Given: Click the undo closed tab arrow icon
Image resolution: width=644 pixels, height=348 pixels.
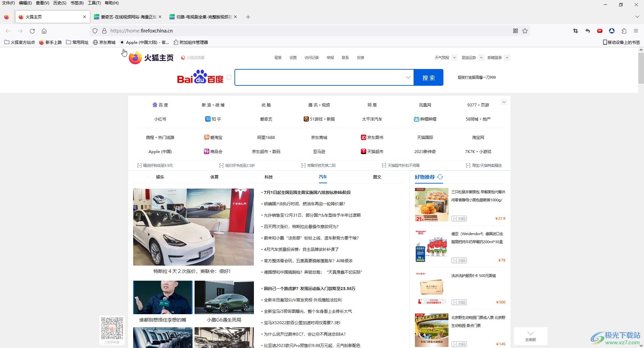Looking at the screenshot, I should [588, 31].
